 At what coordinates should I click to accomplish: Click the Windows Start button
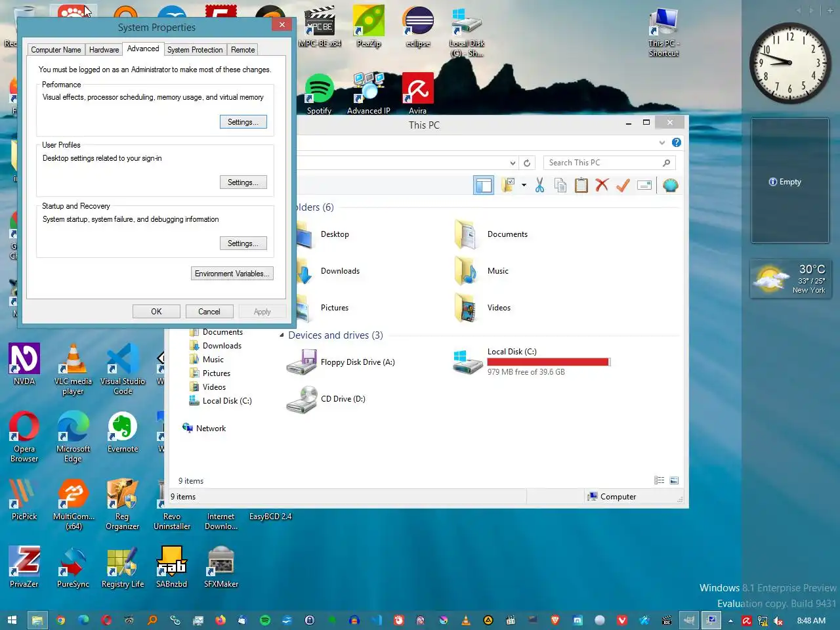coord(12,620)
